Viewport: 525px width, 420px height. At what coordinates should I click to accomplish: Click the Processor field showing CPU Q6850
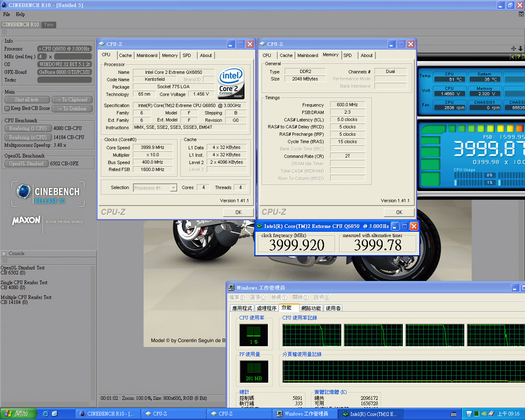click(64, 49)
